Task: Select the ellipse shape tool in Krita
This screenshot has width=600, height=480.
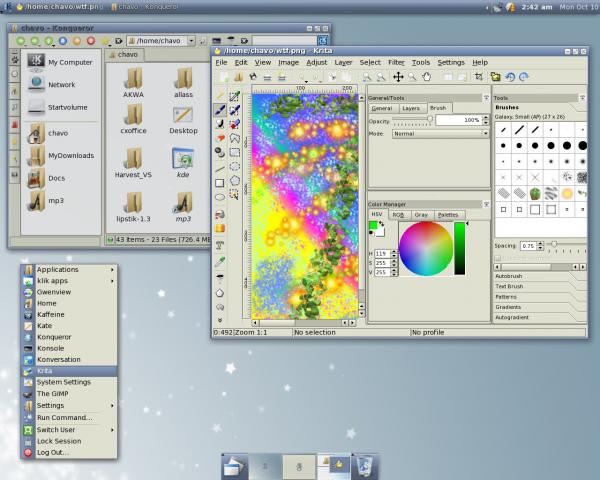Action: click(220, 197)
